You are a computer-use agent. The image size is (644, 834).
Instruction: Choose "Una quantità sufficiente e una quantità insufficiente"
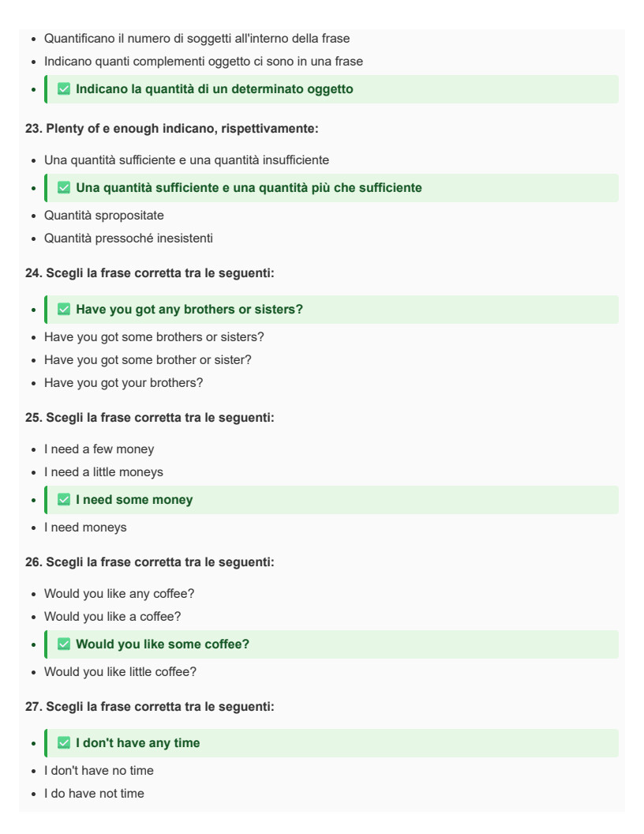point(186,160)
